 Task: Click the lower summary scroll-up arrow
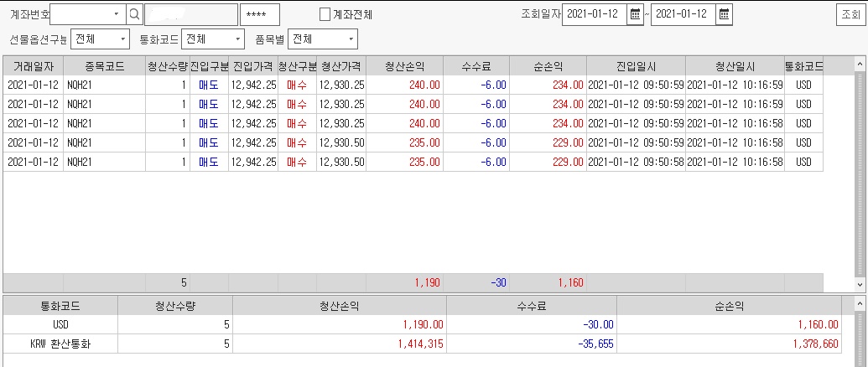[x=860, y=303]
